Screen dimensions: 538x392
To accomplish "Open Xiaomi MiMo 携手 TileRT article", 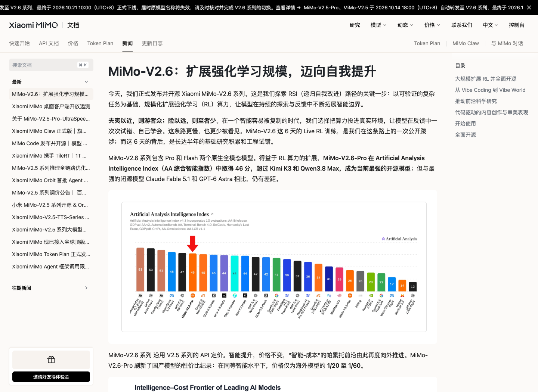I will click(x=51, y=156).
